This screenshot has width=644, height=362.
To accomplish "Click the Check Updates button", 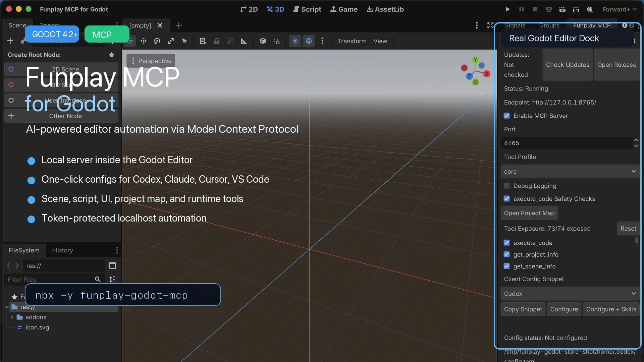I will pyautogui.click(x=568, y=65).
